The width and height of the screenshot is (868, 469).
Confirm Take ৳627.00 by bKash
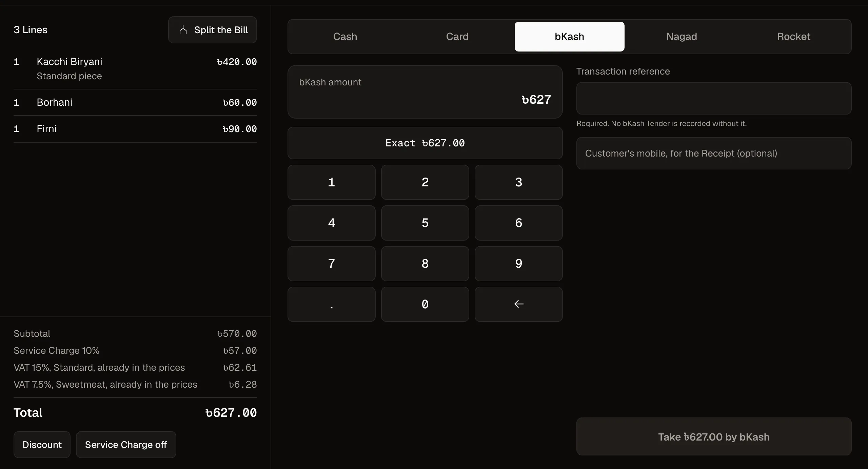pos(714,436)
